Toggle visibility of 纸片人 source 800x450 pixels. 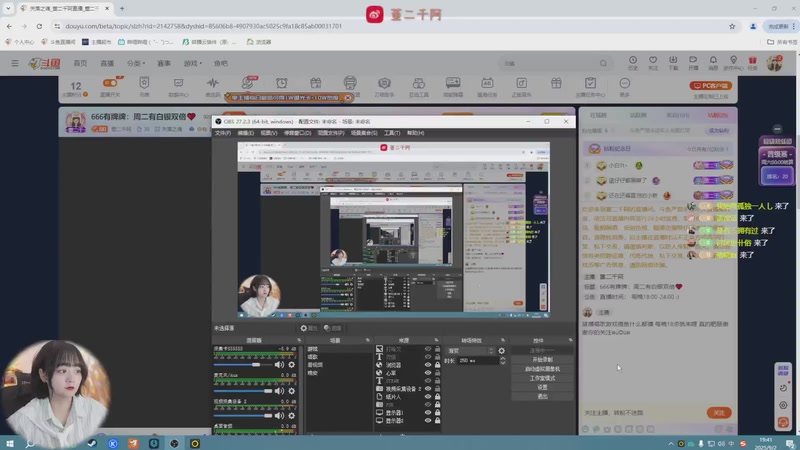coord(428,396)
